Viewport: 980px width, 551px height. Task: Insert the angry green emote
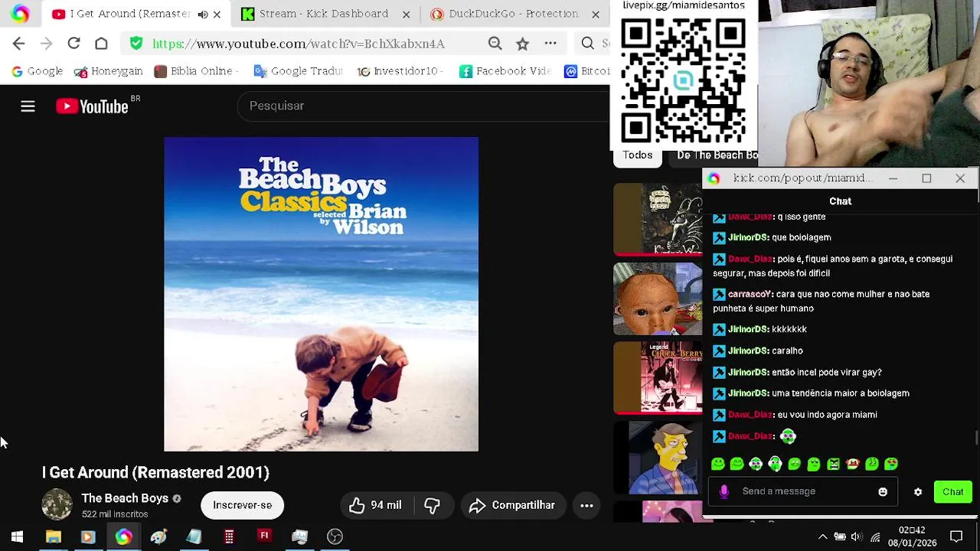pyautogui.click(x=833, y=464)
